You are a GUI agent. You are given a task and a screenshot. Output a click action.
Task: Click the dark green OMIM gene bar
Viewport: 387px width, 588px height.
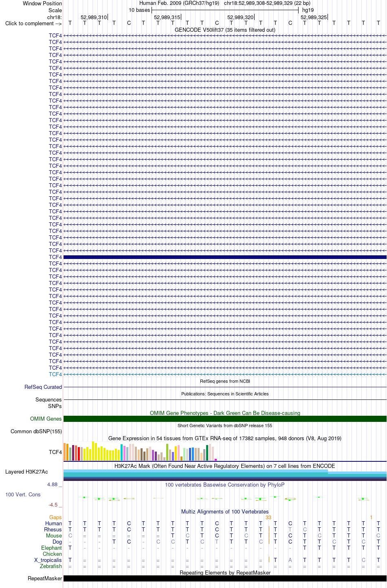click(x=225, y=419)
